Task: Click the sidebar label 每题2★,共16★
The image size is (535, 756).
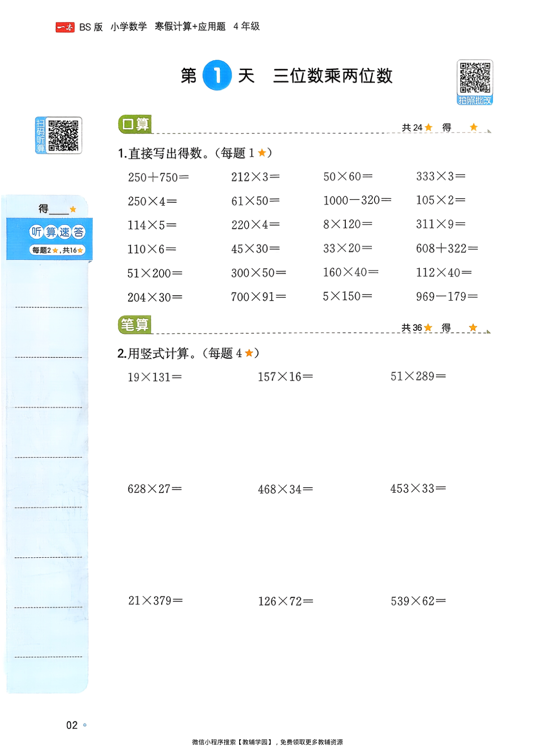Action: click(x=57, y=250)
